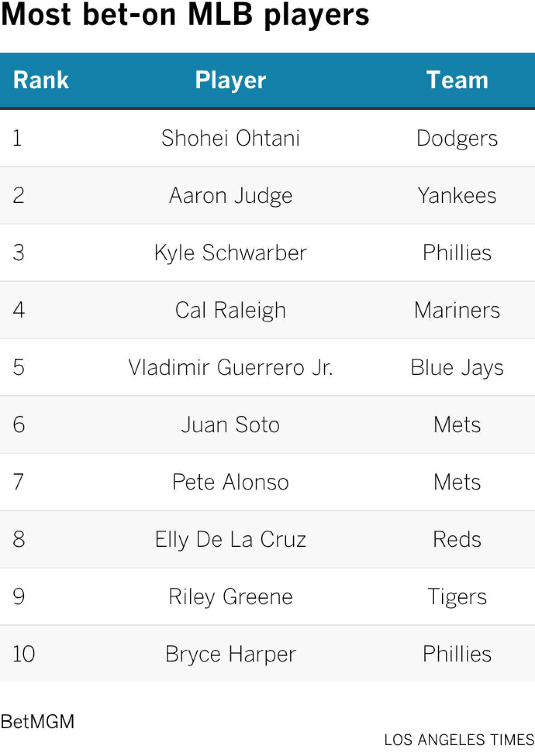Select the Pete Alonso row name
Image resolution: width=535 pixels, height=756 pixels.
click(230, 482)
